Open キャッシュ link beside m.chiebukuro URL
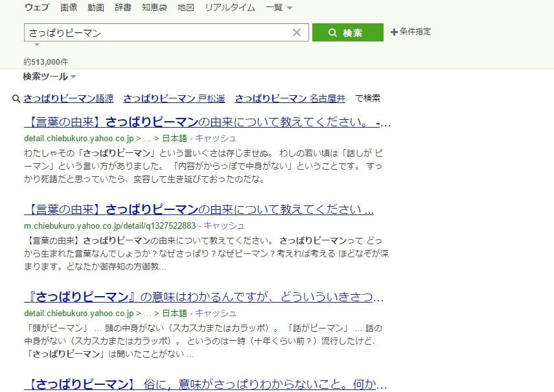554x392 pixels. point(224,225)
